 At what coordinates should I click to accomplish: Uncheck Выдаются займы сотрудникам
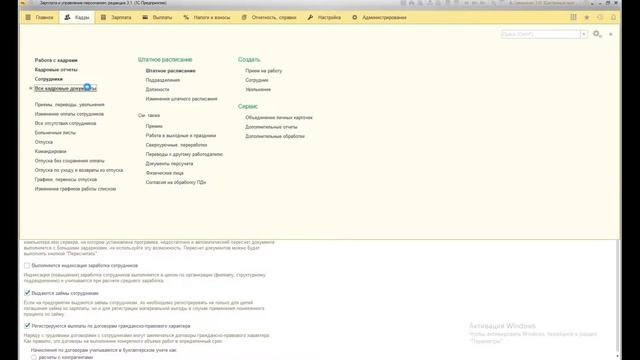27,293
